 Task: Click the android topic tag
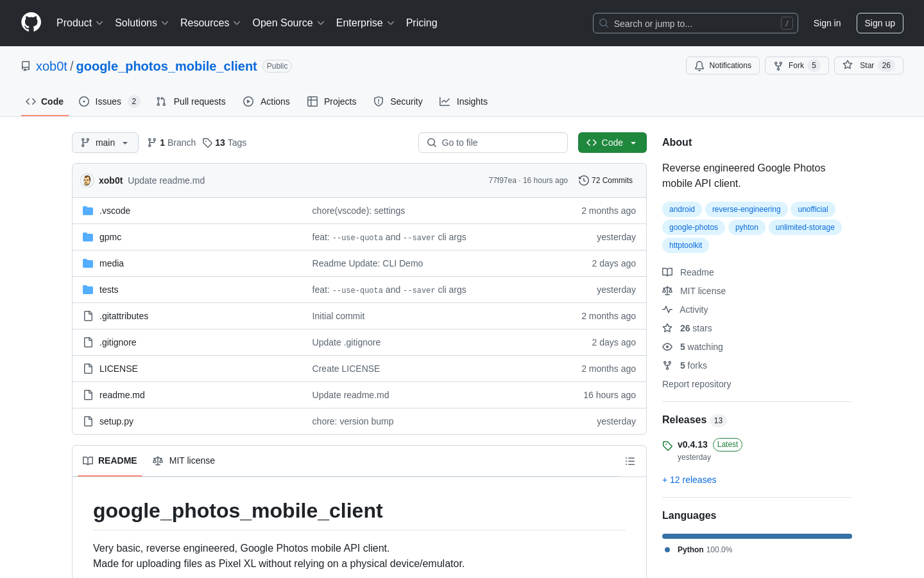[682, 209]
